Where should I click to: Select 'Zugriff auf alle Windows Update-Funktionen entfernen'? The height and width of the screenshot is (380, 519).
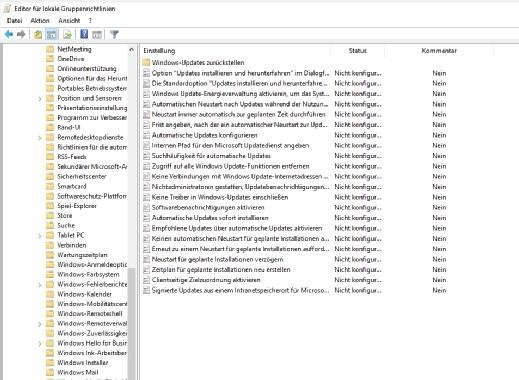[x=230, y=166]
